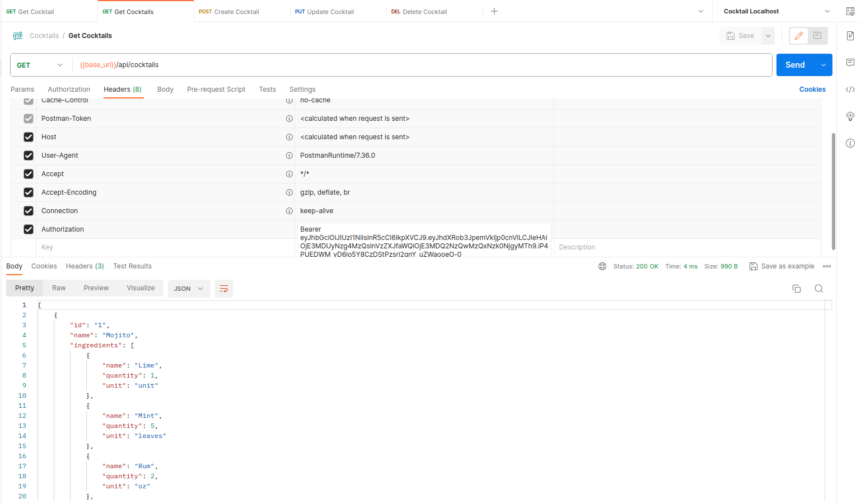Open the code snippet icon in right sidebar
The height and width of the screenshot is (504, 861).
[850, 90]
